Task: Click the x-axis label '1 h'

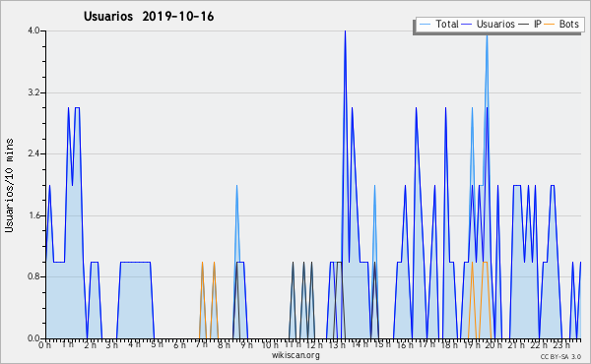Action: point(68,344)
